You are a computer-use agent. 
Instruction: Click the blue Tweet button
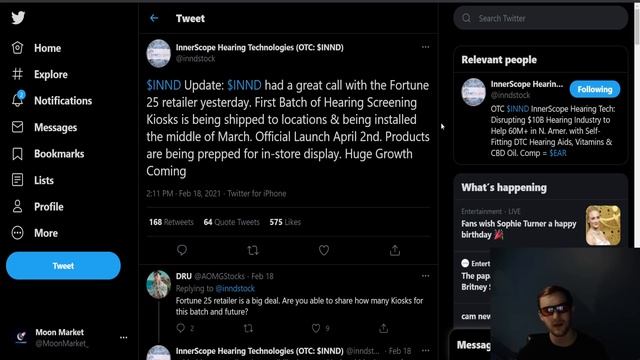(63, 266)
